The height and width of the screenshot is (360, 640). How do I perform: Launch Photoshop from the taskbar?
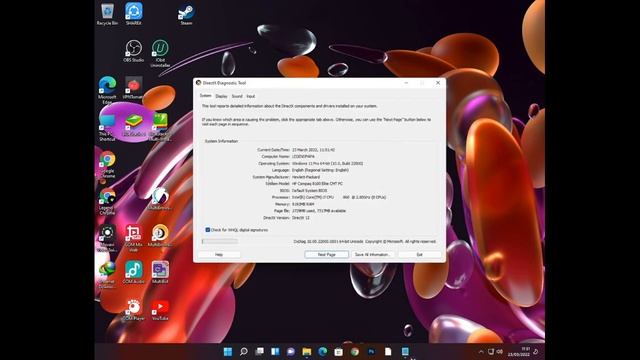click(371, 351)
